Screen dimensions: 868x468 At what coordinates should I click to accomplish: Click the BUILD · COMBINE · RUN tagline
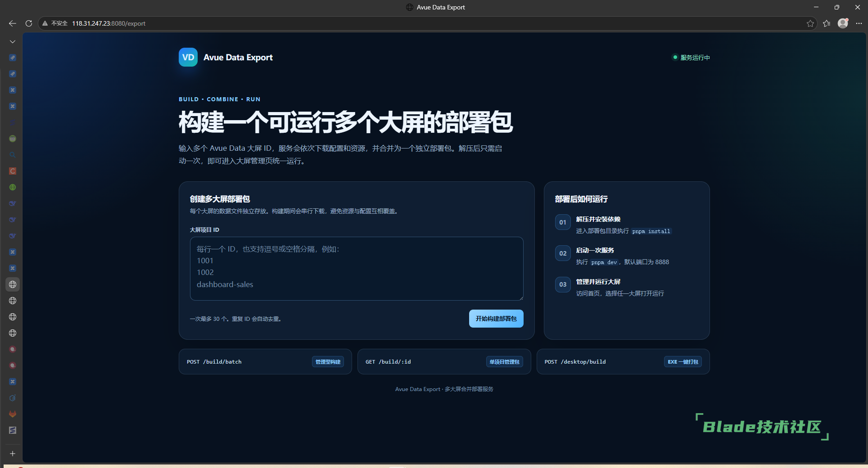[220, 99]
